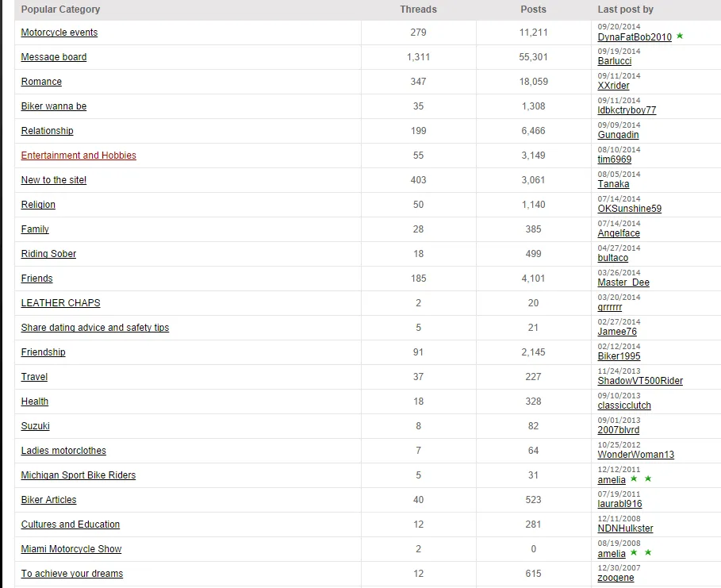Open the Romance forum category
721x588 pixels.
tap(41, 82)
